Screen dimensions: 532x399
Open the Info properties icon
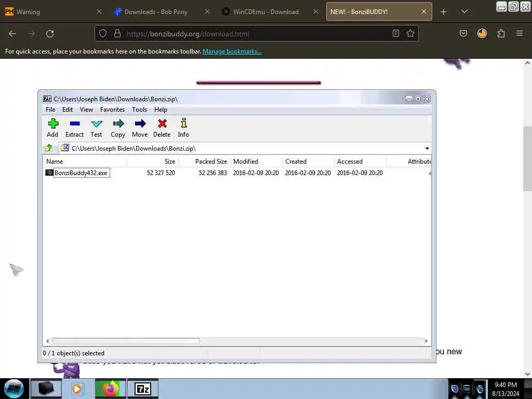tap(183, 128)
